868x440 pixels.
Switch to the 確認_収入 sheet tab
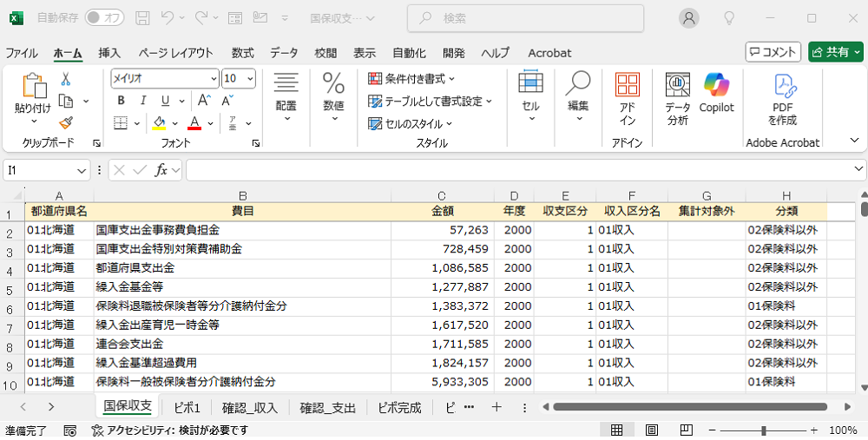point(250,408)
